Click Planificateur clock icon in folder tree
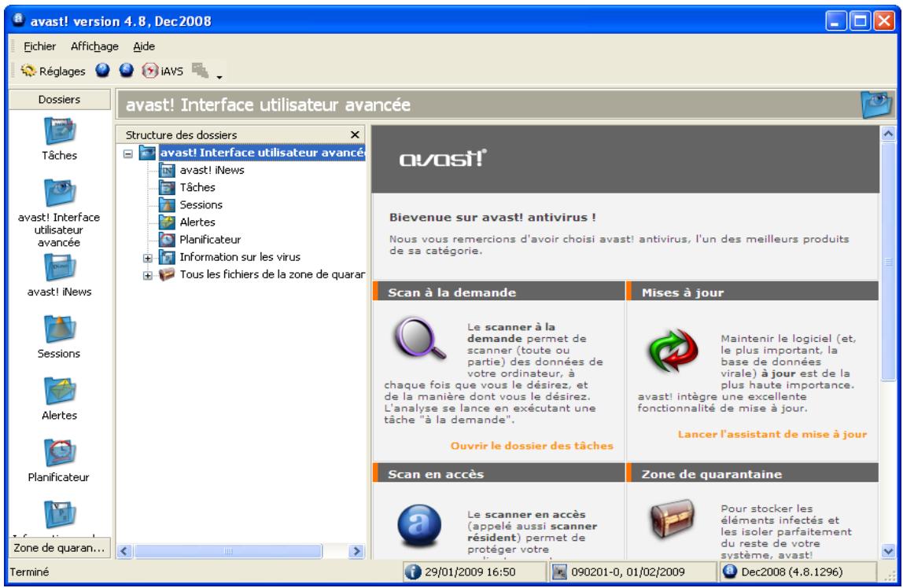Viewport: 903px width, 588px height. coord(167,239)
